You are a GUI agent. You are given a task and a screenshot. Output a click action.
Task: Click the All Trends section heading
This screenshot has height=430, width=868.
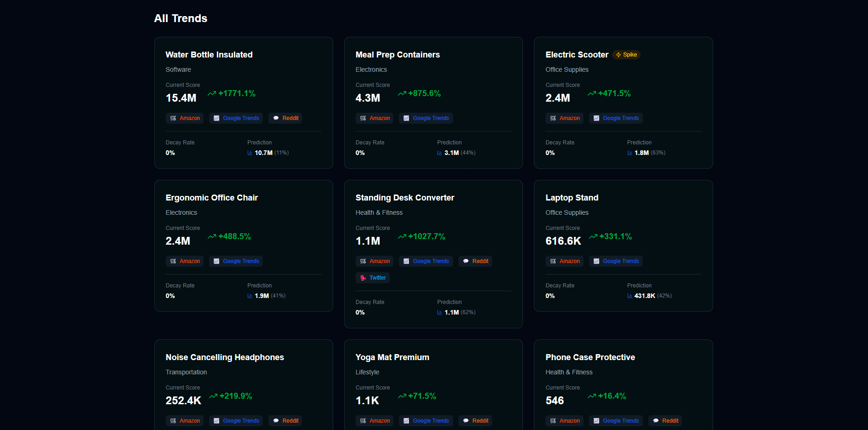click(181, 18)
